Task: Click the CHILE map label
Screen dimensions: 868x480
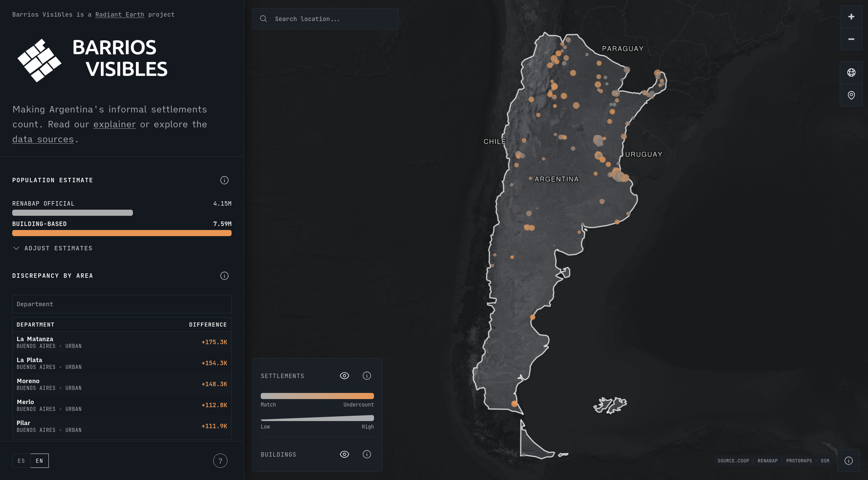Action: click(495, 142)
